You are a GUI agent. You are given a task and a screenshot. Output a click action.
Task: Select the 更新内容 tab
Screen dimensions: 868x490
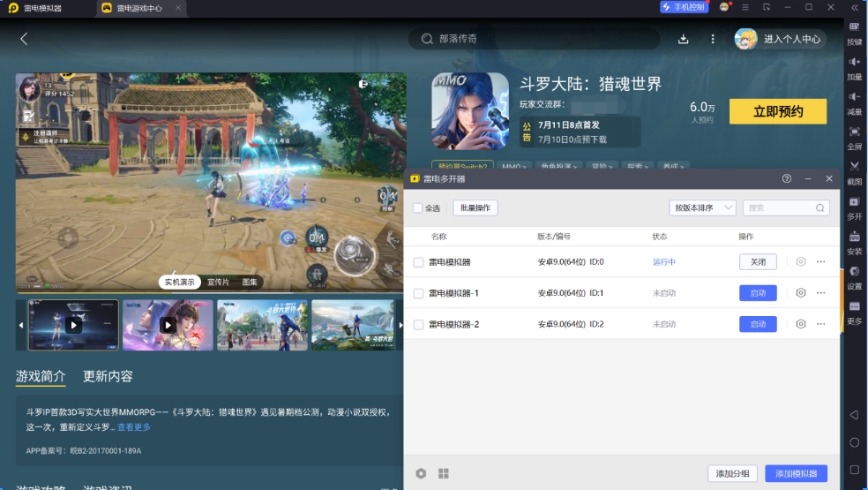(108, 376)
